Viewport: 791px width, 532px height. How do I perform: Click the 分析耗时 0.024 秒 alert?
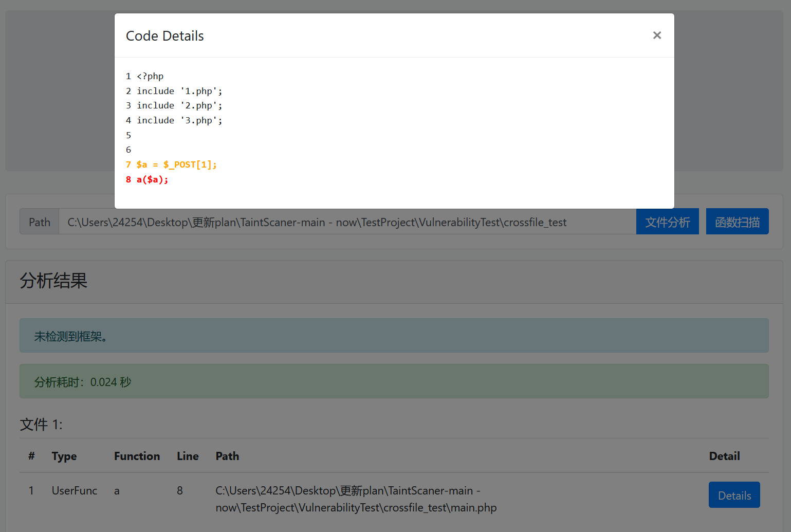(394, 381)
